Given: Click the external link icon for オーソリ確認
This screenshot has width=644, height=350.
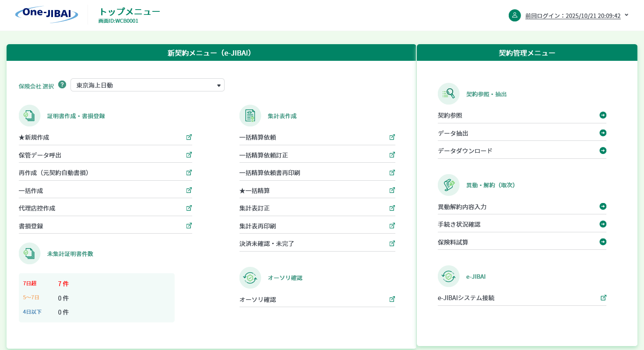Looking at the screenshot, I should (392, 299).
